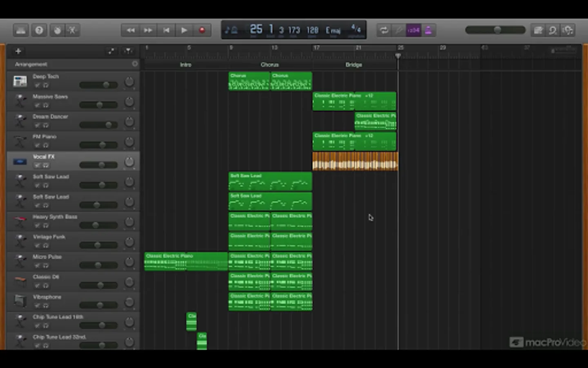Open the Editors scissors button
The height and width of the screenshot is (368, 588).
pos(73,30)
